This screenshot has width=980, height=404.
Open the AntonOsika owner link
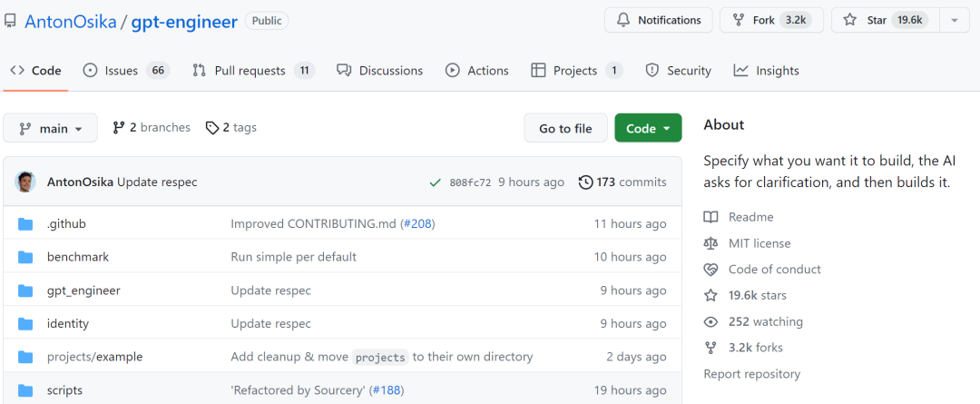coord(71,22)
